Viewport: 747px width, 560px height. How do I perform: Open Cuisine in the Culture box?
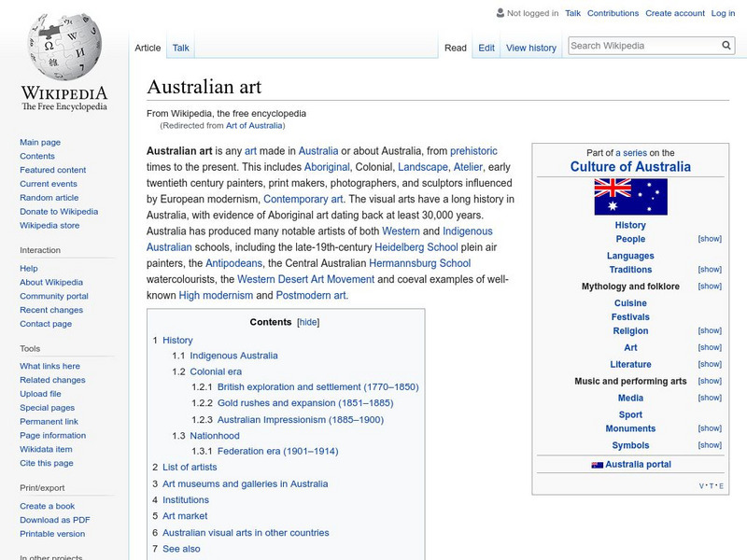(630, 302)
